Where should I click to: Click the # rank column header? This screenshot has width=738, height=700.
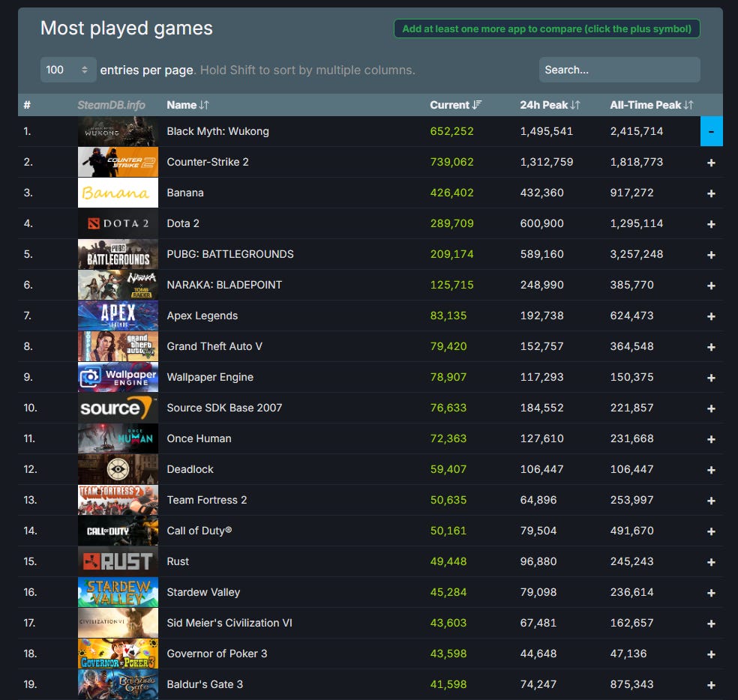pyautogui.click(x=27, y=105)
